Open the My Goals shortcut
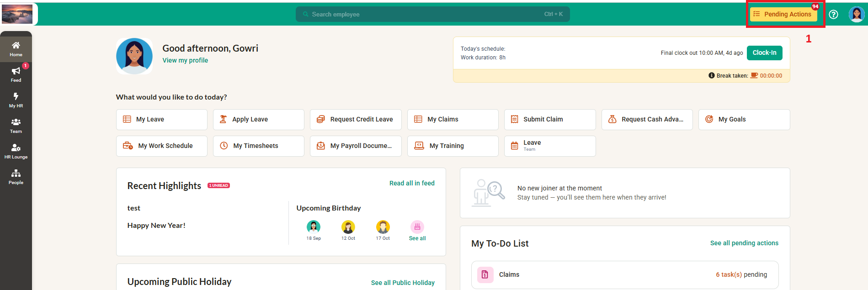This screenshot has height=290, width=868. (744, 120)
